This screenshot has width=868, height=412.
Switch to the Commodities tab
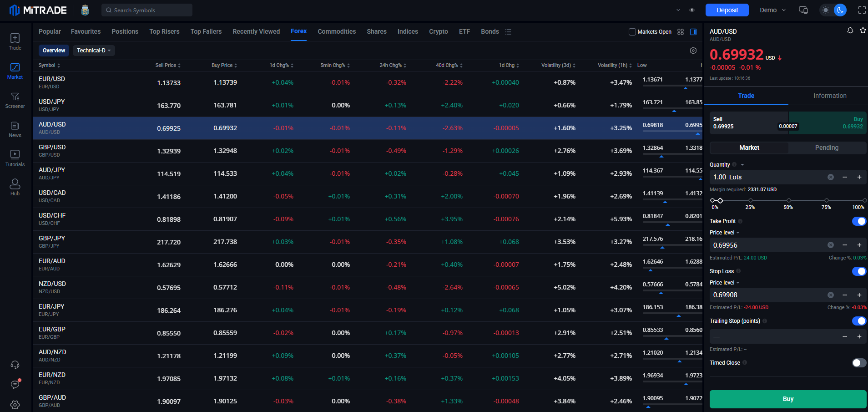click(x=337, y=32)
